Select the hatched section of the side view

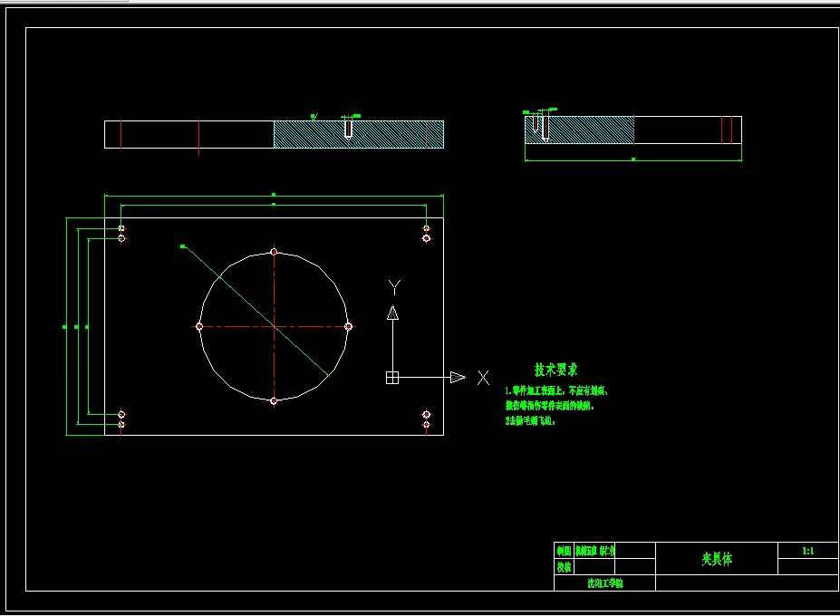click(580, 130)
